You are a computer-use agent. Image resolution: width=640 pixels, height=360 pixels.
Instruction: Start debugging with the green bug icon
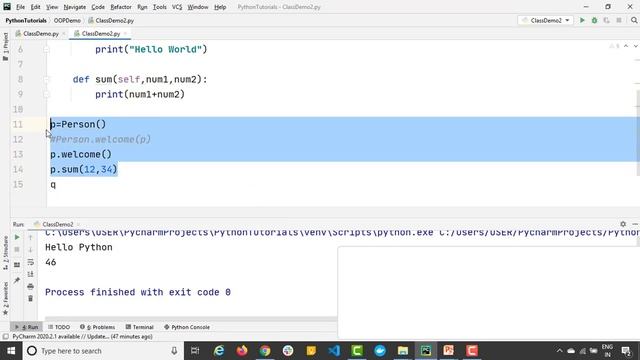(x=594, y=20)
